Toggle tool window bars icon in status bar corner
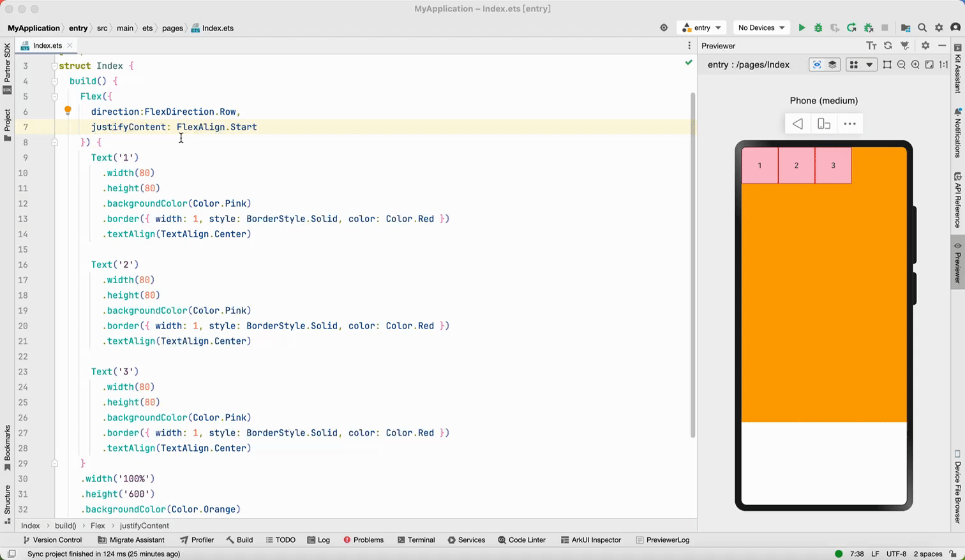 [11, 554]
